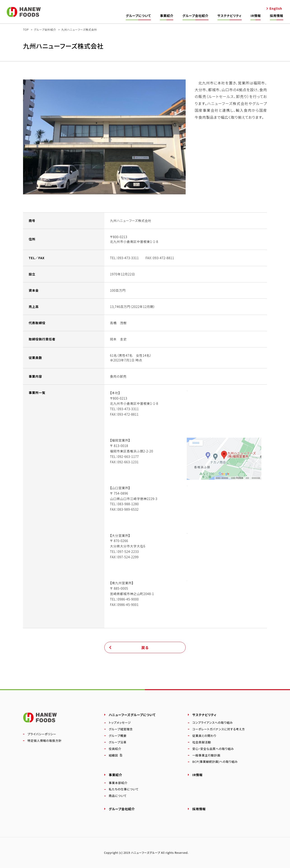The image size is (290, 868).
Task: Click the gray ナカノ商会 map marker
Action: click(x=215, y=457)
